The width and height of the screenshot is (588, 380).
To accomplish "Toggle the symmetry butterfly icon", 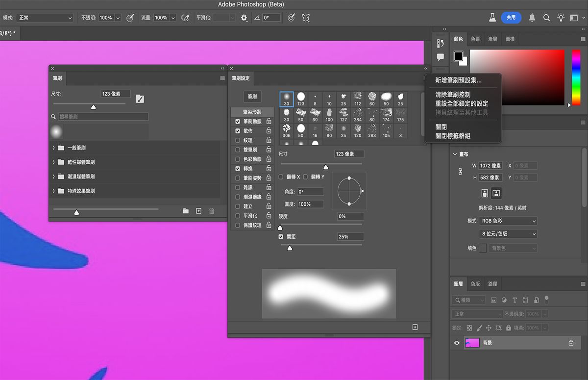I will (x=306, y=18).
